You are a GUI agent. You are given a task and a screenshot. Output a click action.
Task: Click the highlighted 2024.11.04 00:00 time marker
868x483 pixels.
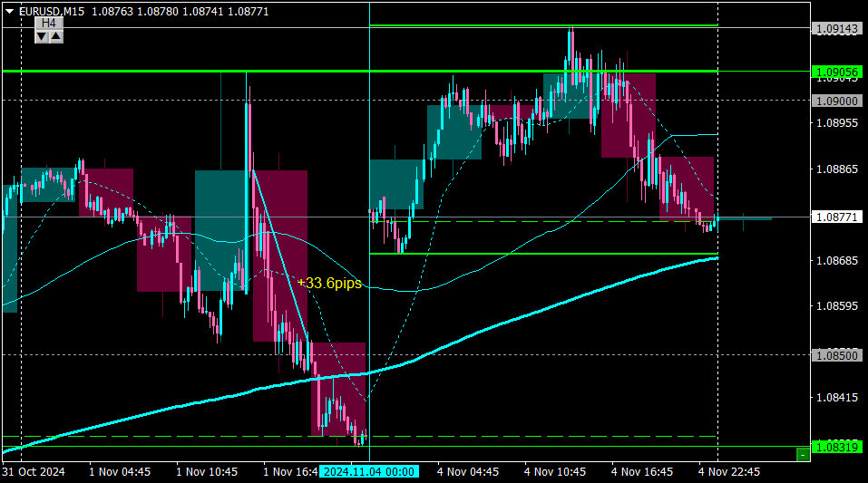368,472
